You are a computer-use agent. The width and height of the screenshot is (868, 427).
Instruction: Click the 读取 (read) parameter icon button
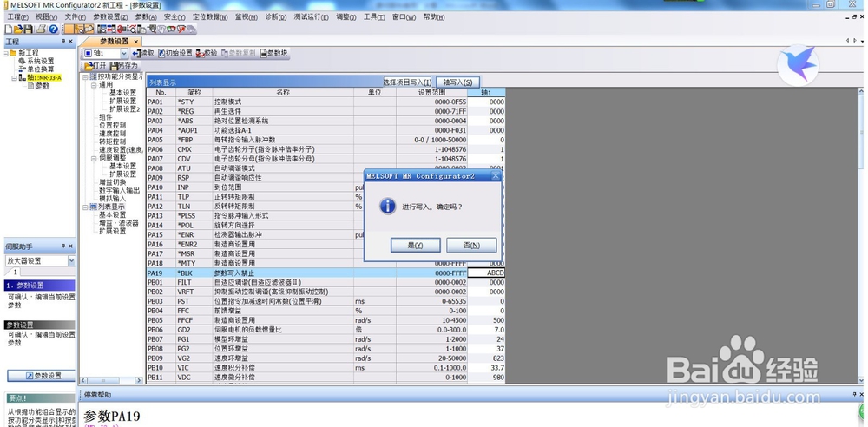coord(143,53)
